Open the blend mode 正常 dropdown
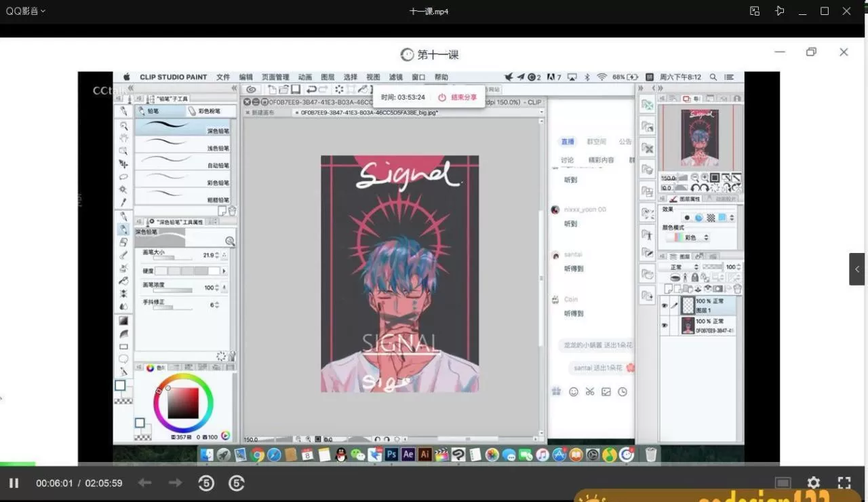 click(x=679, y=267)
